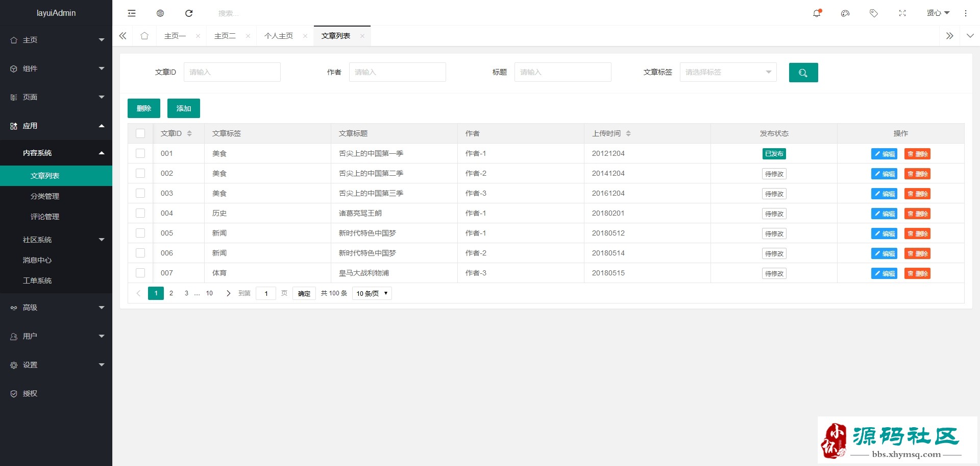Sort by 文章ID column arrows
Viewport: 980px width, 466px height.
[x=189, y=133]
